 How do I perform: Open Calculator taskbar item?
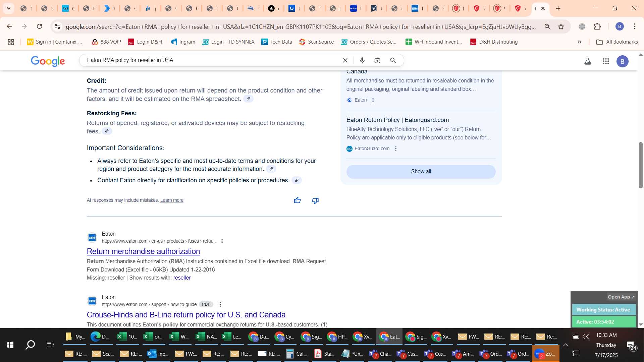pos(297,354)
